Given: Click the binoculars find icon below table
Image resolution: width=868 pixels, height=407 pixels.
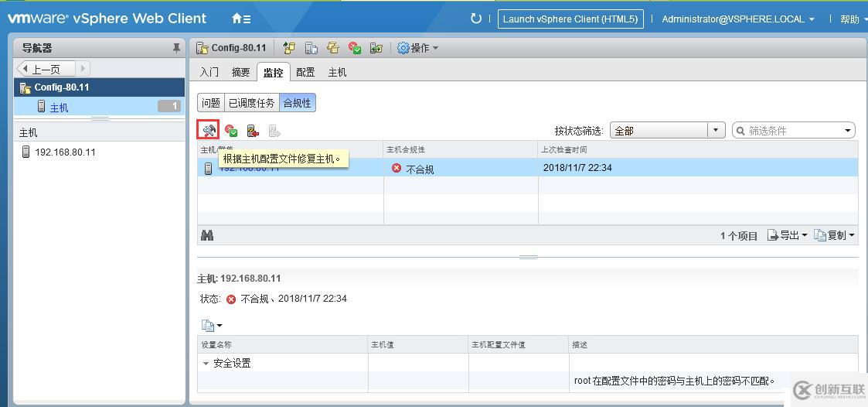Looking at the screenshot, I should click(207, 236).
